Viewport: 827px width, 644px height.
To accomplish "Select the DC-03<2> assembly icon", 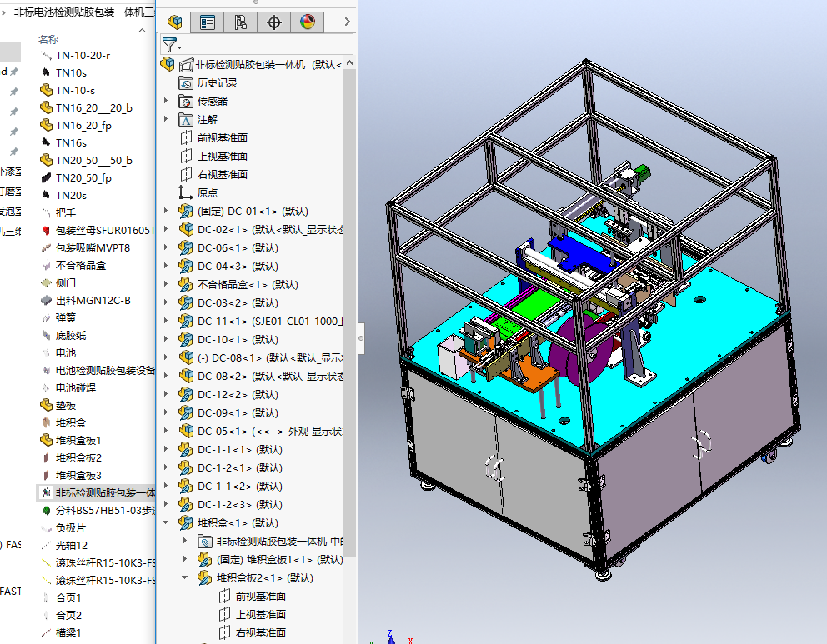I will pyautogui.click(x=186, y=303).
